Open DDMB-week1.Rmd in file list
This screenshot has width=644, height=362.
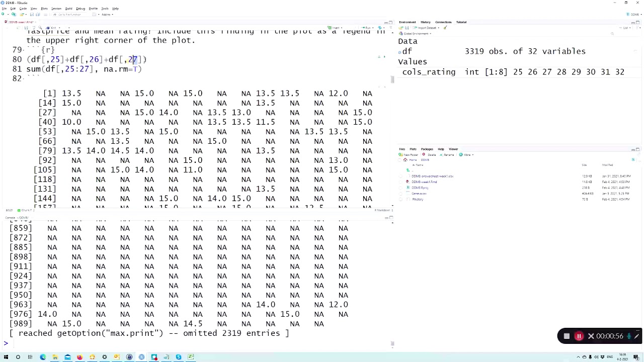424,182
